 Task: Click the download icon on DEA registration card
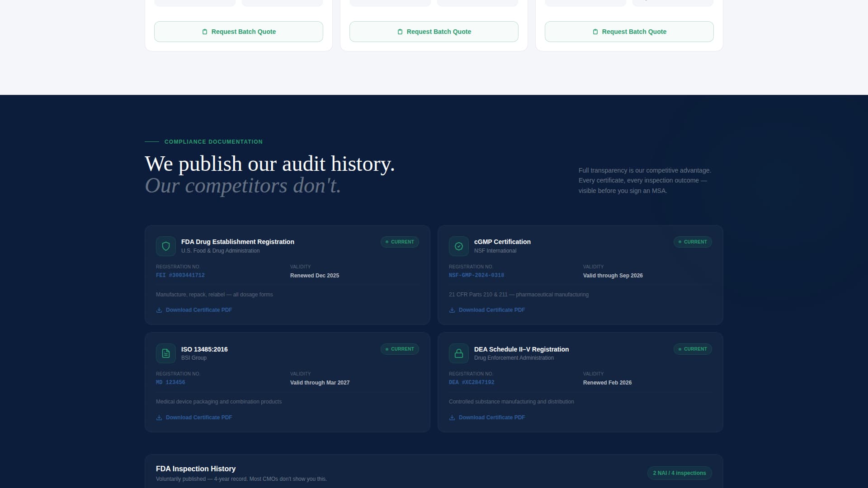tap(452, 418)
